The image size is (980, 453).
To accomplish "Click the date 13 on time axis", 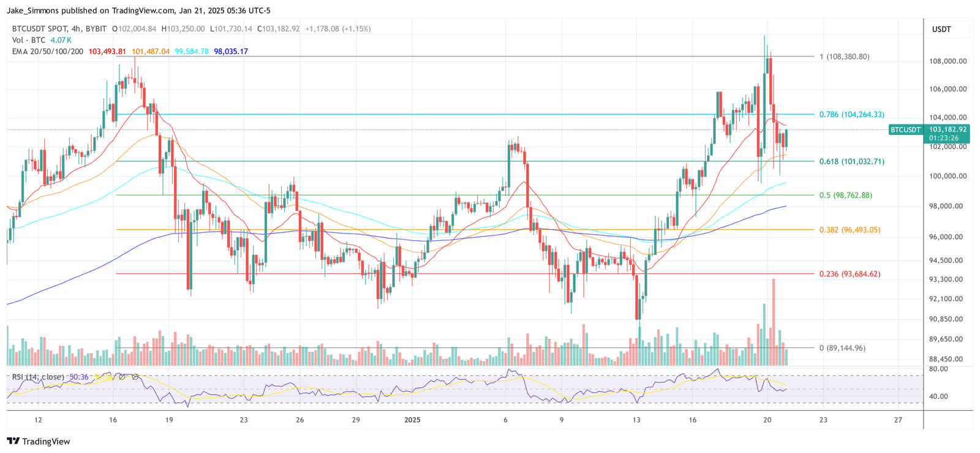I will point(636,420).
